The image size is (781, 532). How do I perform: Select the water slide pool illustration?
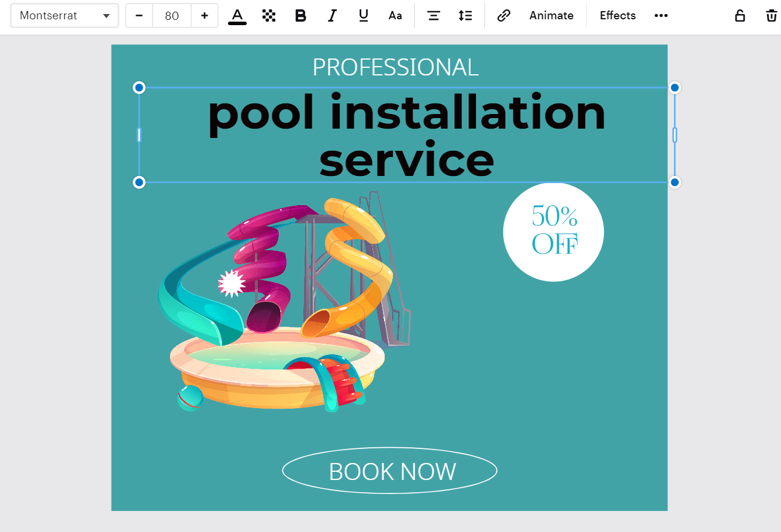[x=285, y=302]
